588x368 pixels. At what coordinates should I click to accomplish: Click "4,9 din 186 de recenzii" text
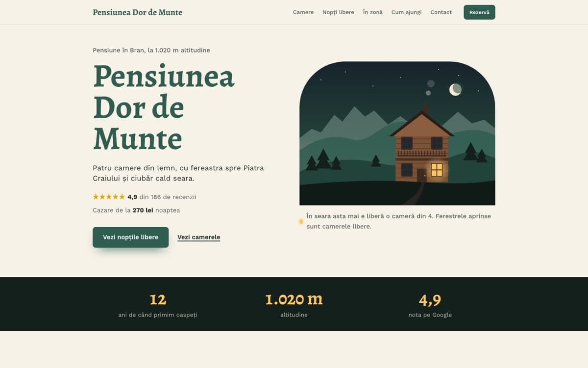pos(162,197)
